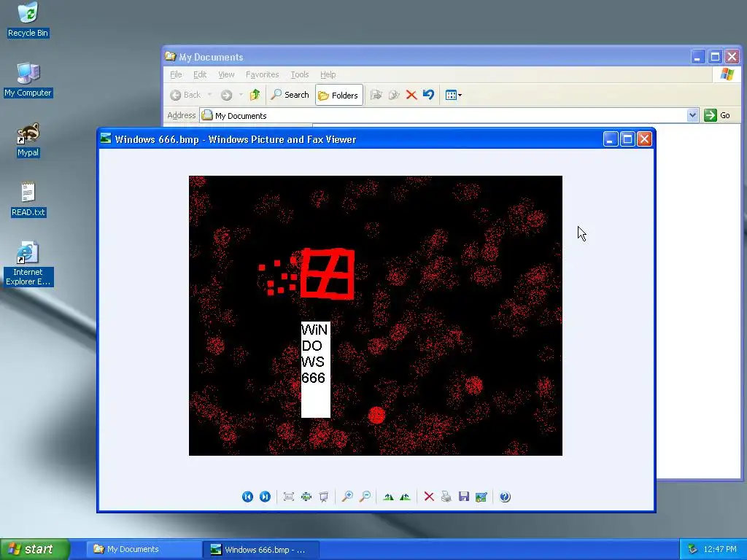Open File menu in My Documents
Image resolution: width=747 pixels, height=560 pixels.
176,74
